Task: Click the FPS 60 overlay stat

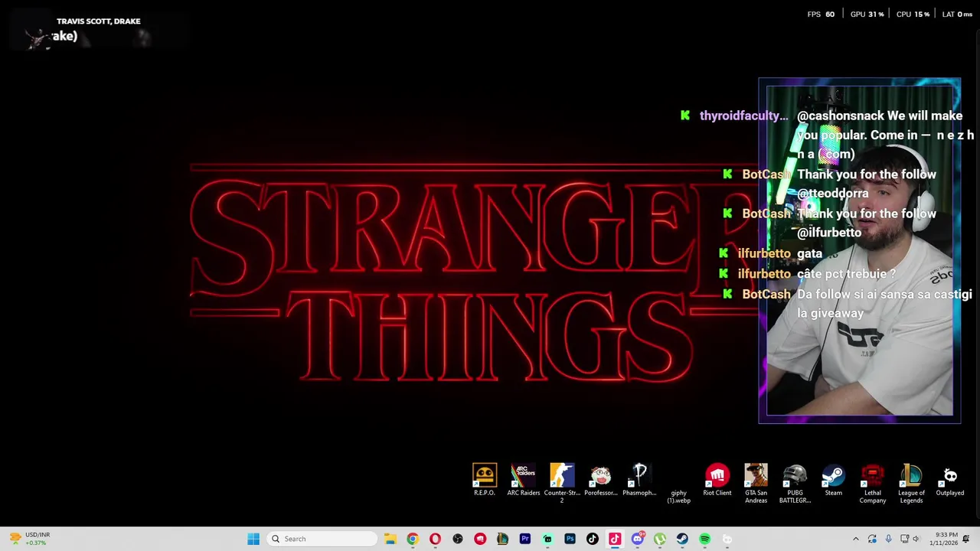Action: pos(822,15)
